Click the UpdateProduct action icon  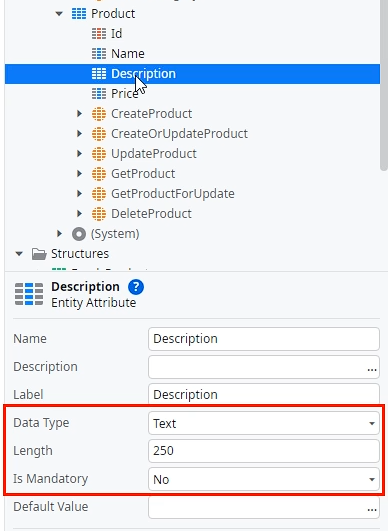(x=99, y=154)
